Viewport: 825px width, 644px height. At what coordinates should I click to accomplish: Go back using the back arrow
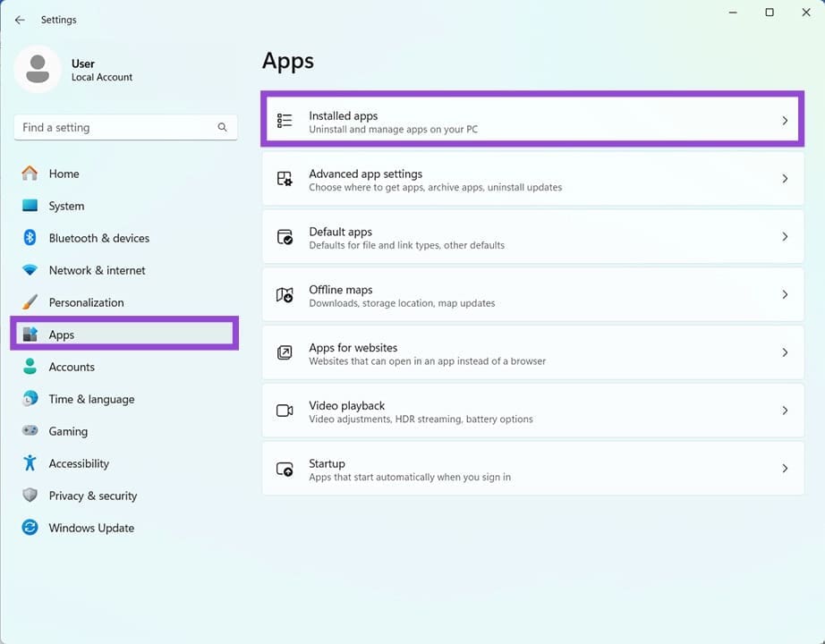pos(20,20)
